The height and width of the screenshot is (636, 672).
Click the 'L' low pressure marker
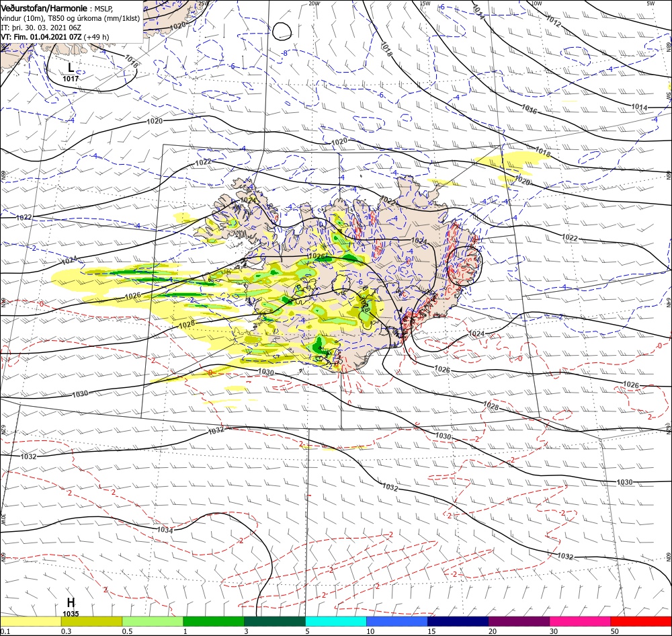click(71, 67)
